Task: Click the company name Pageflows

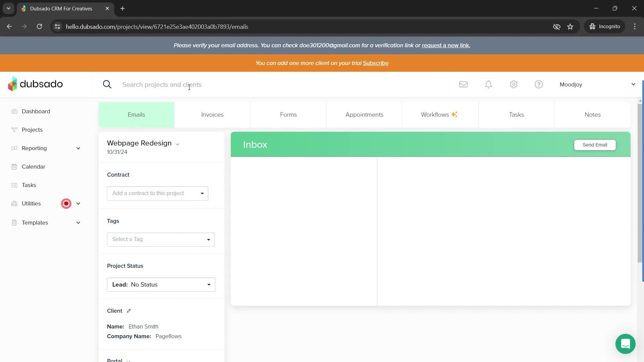Action: pyautogui.click(x=168, y=336)
